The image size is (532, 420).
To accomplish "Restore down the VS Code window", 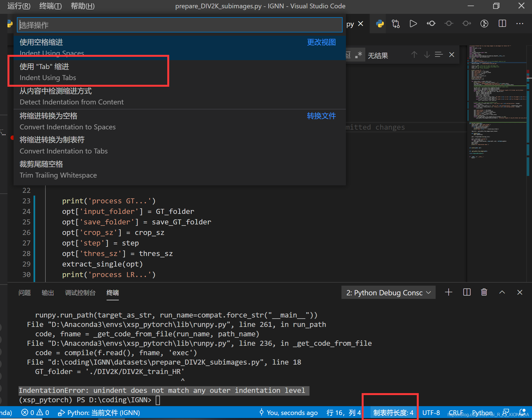I will point(496,6).
